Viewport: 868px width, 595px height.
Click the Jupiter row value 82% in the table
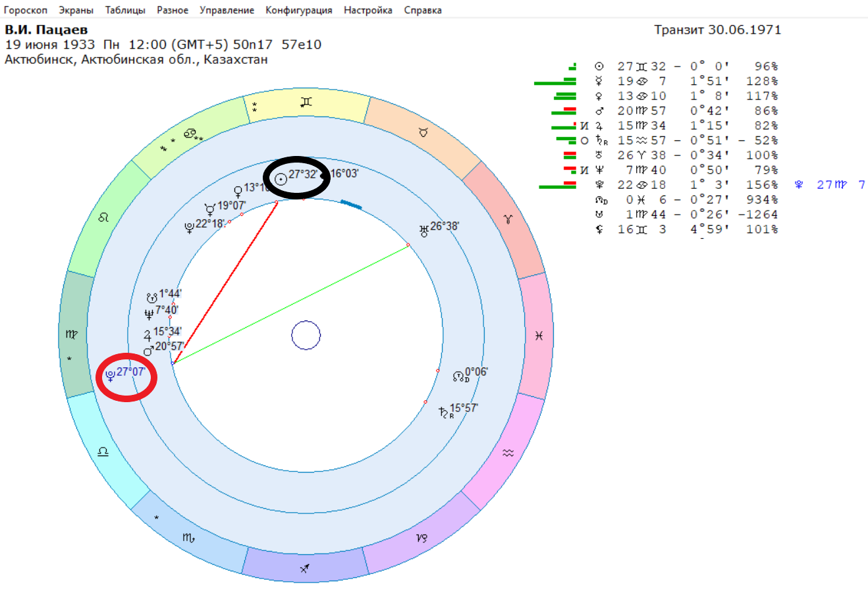pos(766,126)
